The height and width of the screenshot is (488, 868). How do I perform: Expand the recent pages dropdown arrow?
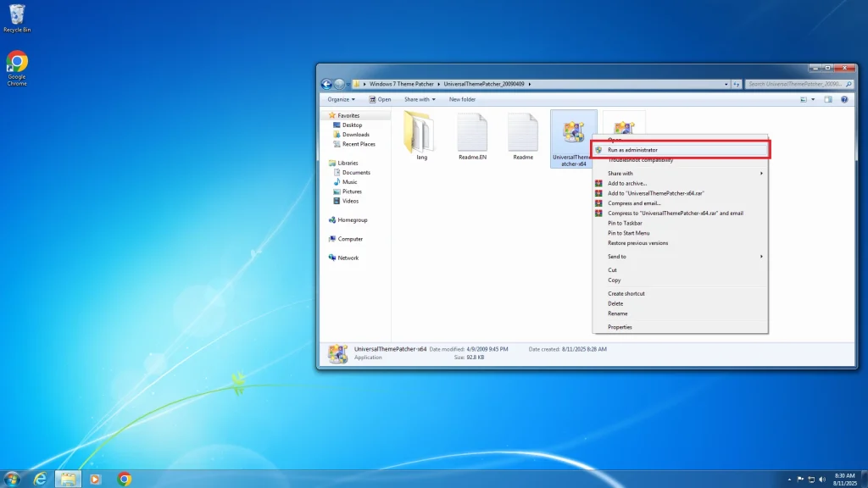348,84
